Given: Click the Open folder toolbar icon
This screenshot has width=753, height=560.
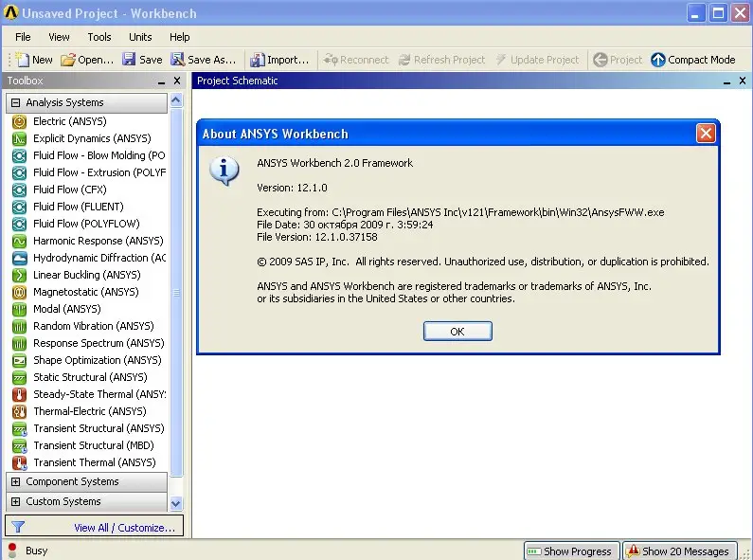Looking at the screenshot, I should click(x=68, y=60).
